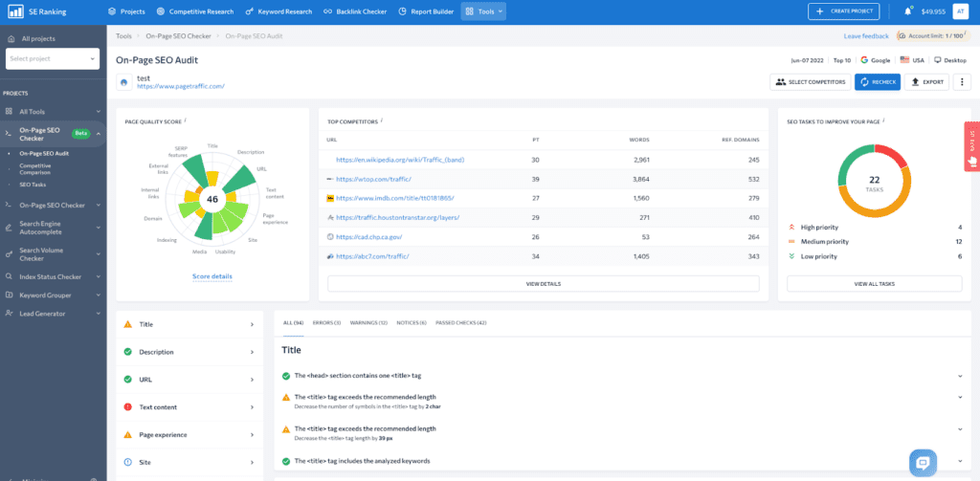Open the notifications bell icon

tap(908, 11)
